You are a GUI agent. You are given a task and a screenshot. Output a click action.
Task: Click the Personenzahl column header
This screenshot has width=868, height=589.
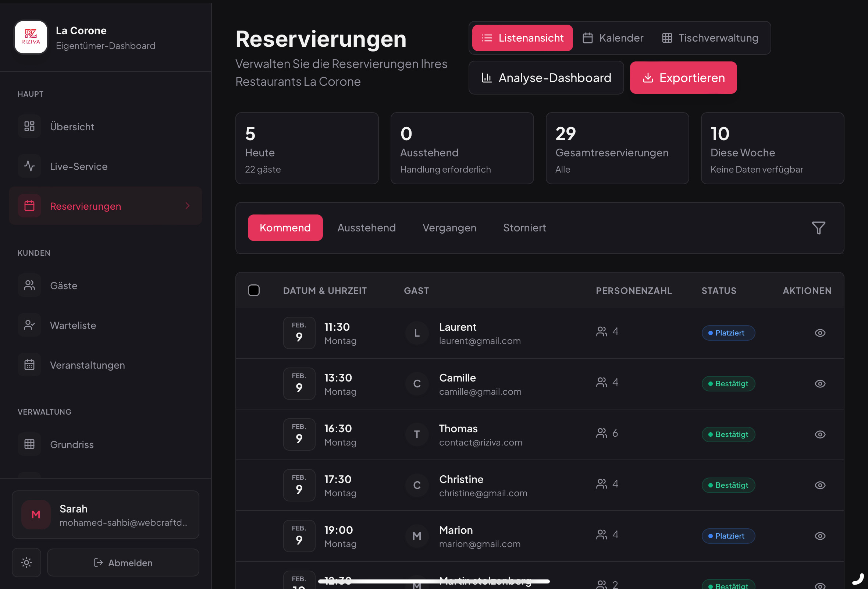(634, 291)
